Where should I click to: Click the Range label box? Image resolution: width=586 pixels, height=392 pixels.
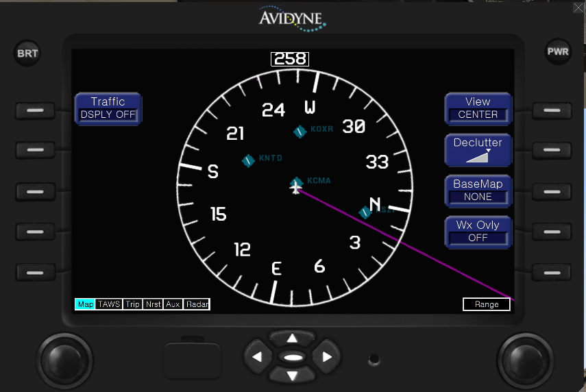tap(487, 304)
